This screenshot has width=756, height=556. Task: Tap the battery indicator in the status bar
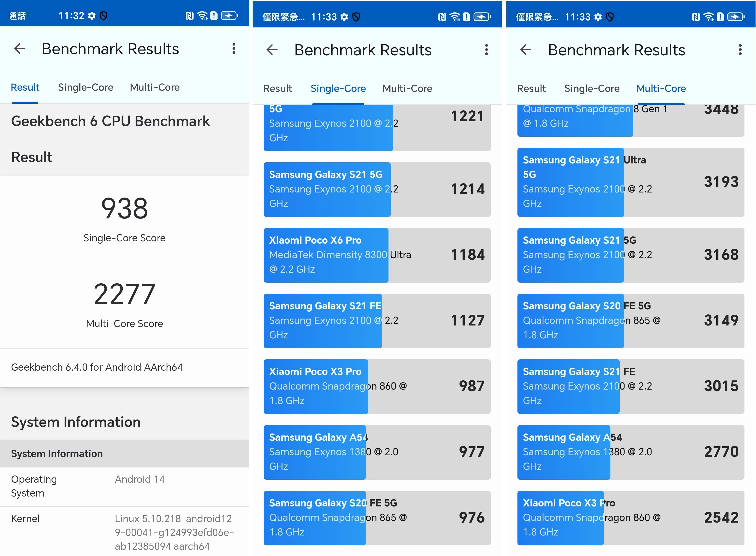[228, 15]
